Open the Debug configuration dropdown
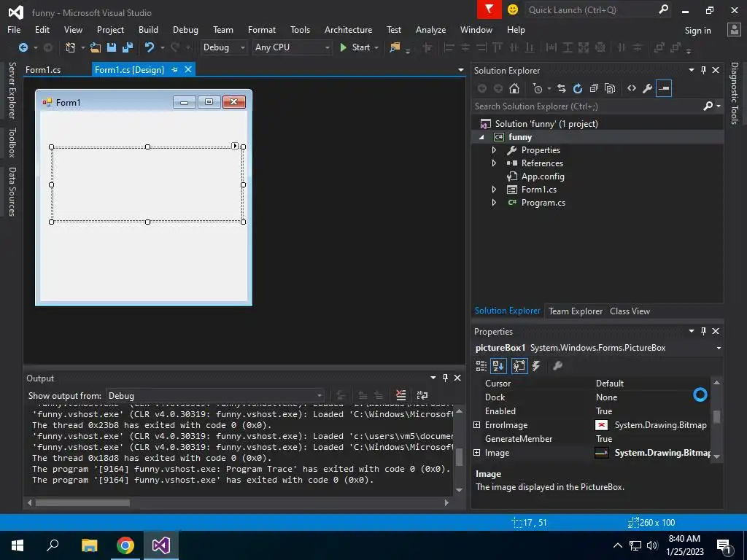 click(x=242, y=47)
